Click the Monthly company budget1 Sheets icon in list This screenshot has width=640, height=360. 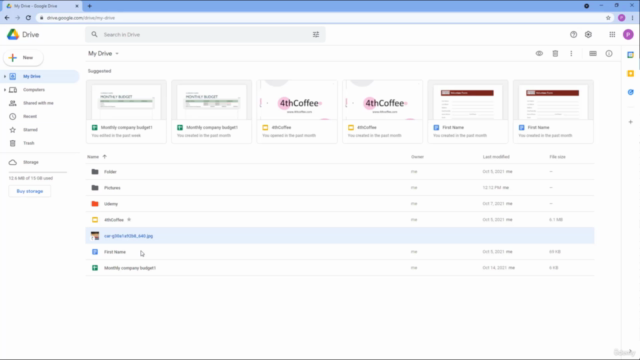(95, 268)
